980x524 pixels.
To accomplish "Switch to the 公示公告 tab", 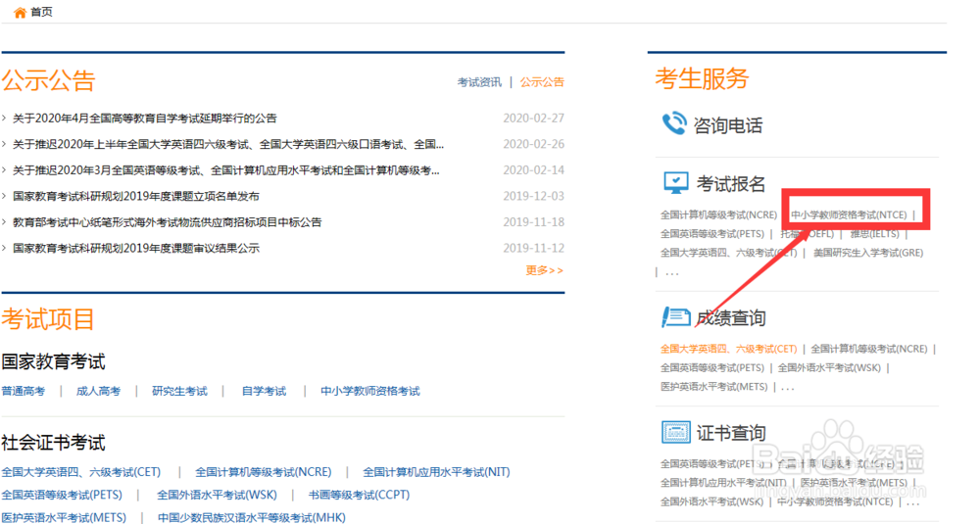I will (542, 82).
